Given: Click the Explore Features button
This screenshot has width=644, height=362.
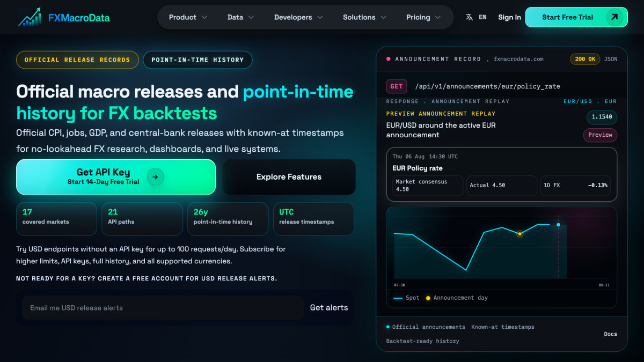Looking at the screenshot, I should (289, 177).
